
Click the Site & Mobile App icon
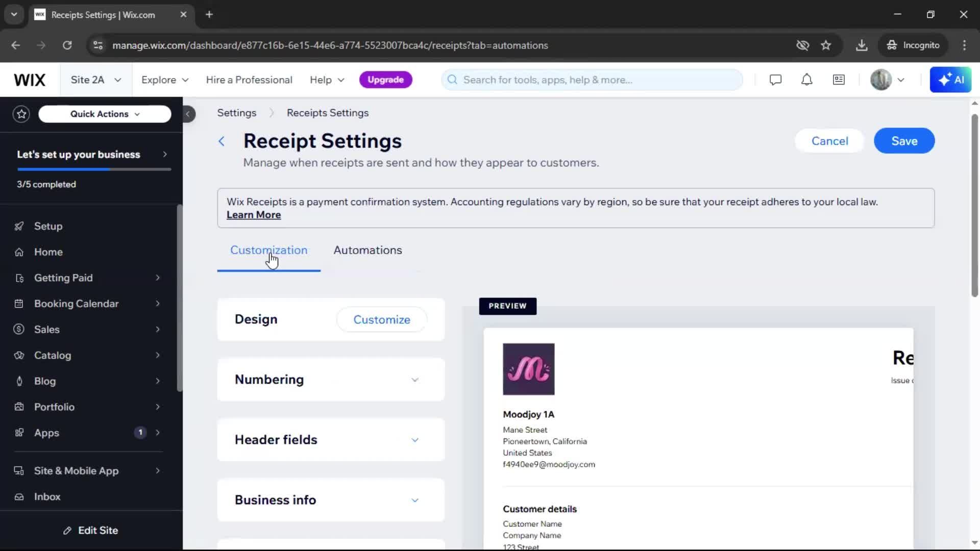19,471
